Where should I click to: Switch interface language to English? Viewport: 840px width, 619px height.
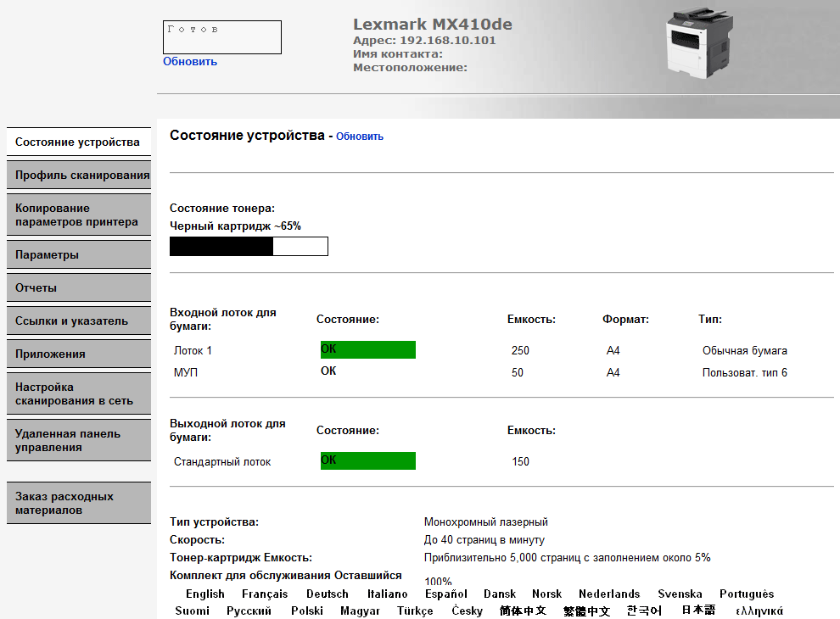pyautogui.click(x=204, y=594)
